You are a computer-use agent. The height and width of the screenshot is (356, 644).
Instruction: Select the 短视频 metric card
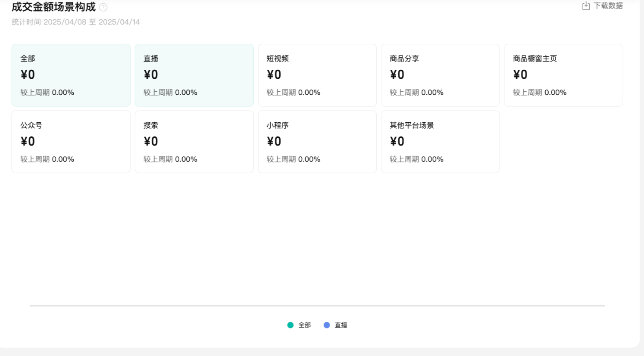point(317,75)
